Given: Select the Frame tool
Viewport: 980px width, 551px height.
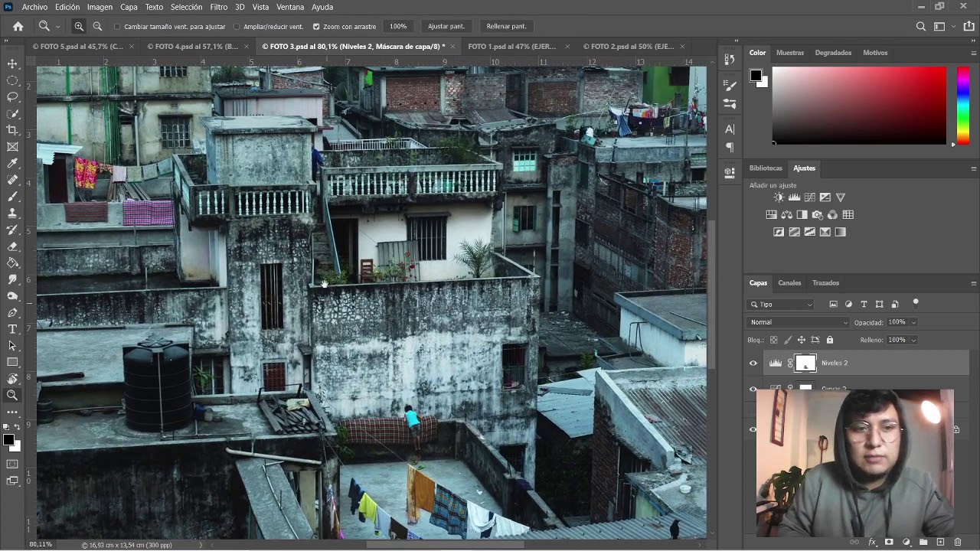Looking at the screenshot, I should (12, 147).
